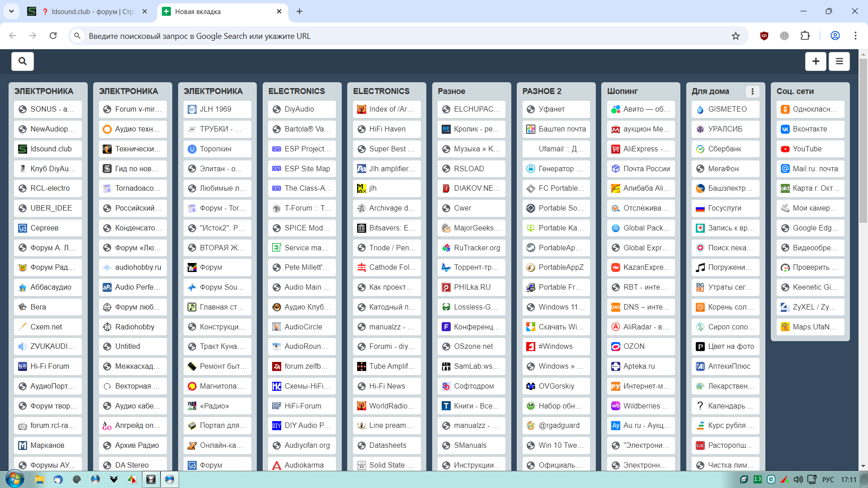
Task: Open the Mail.ru почта bookmark
Action: (x=810, y=169)
